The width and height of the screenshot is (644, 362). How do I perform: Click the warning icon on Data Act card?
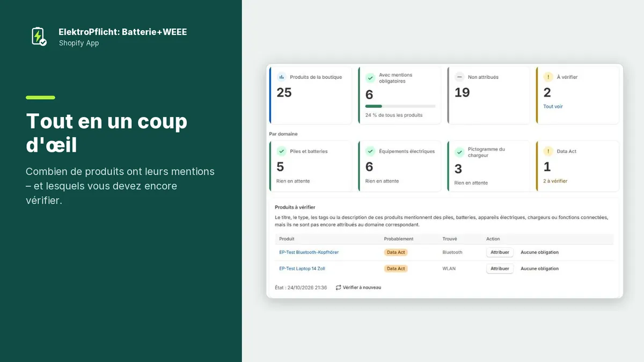pyautogui.click(x=548, y=151)
